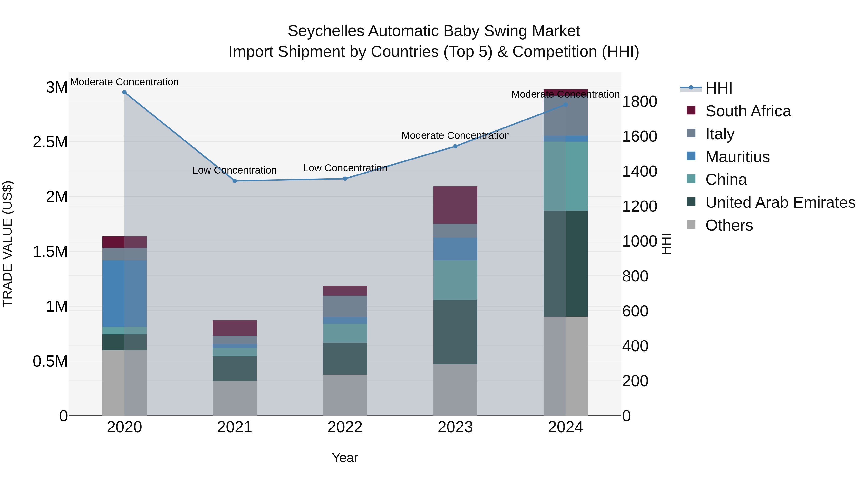The image size is (868, 488).
Task: Toggle China legend entry
Action: pyautogui.click(x=716, y=180)
